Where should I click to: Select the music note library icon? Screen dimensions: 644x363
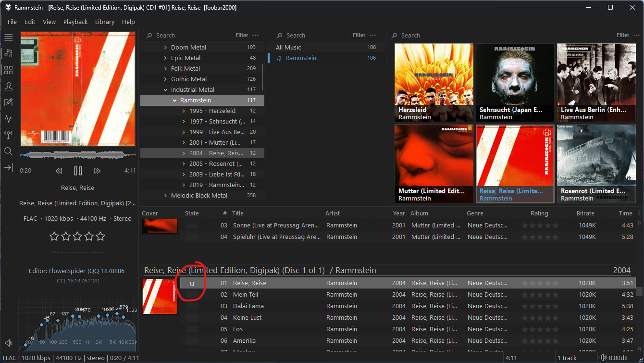tap(8, 53)
